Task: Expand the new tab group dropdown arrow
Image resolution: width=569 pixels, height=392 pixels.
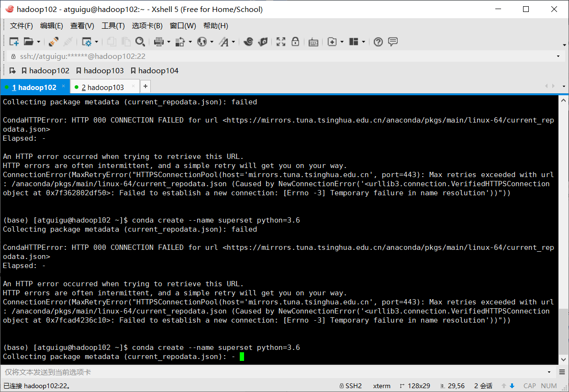Action: click(342, 42)
